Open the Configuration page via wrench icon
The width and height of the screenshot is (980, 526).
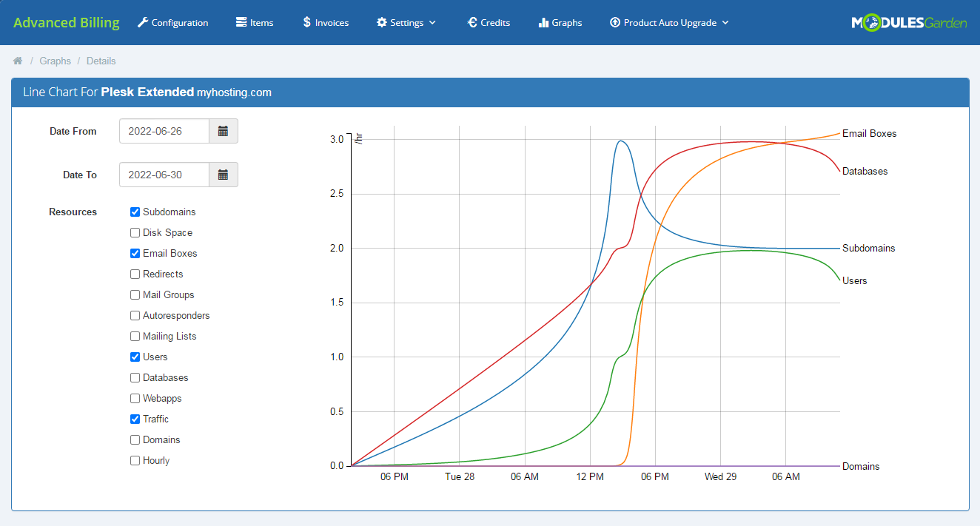tap(141, 22)
